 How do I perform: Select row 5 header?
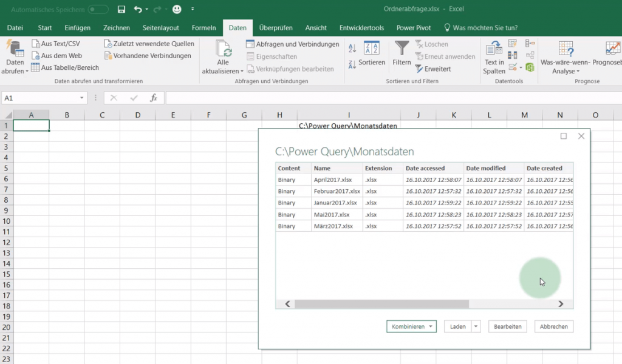(6, 168)
